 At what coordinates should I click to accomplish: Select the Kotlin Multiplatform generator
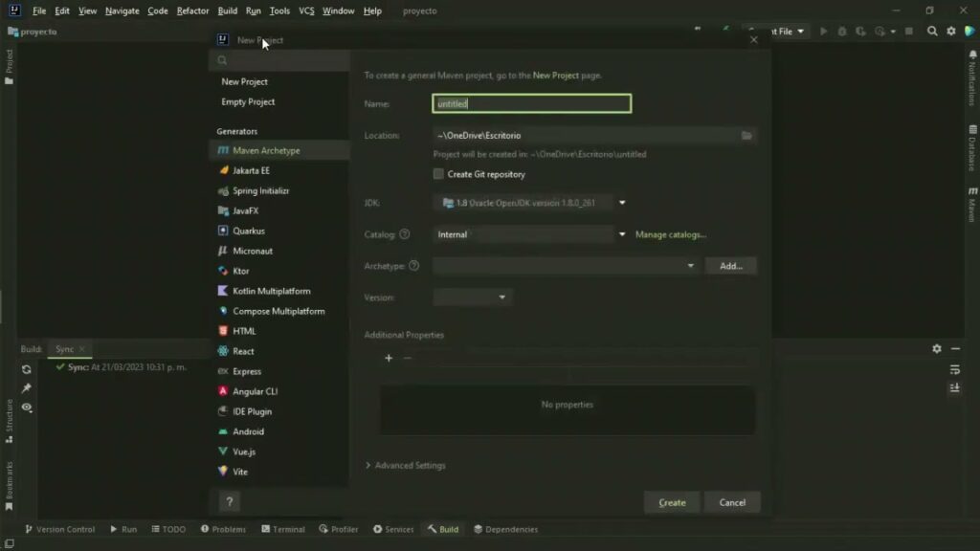(271, 292)
